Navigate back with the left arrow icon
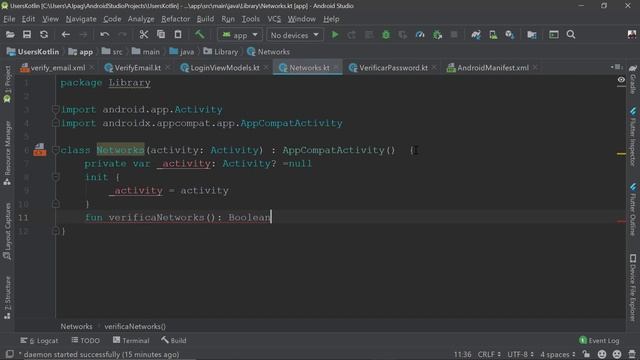The width and height of the screenshot is (640, 360). tap(65, 35)
